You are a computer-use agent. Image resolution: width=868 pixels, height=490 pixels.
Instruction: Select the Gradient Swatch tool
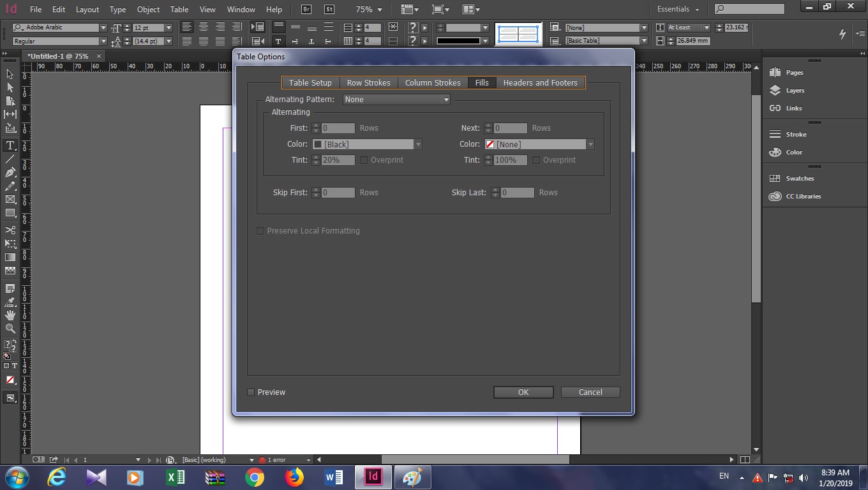point(10,257)
